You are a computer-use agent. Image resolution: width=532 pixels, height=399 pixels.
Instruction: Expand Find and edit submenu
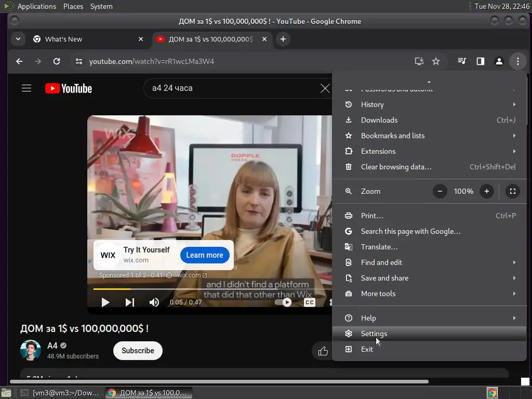point(429,262)
